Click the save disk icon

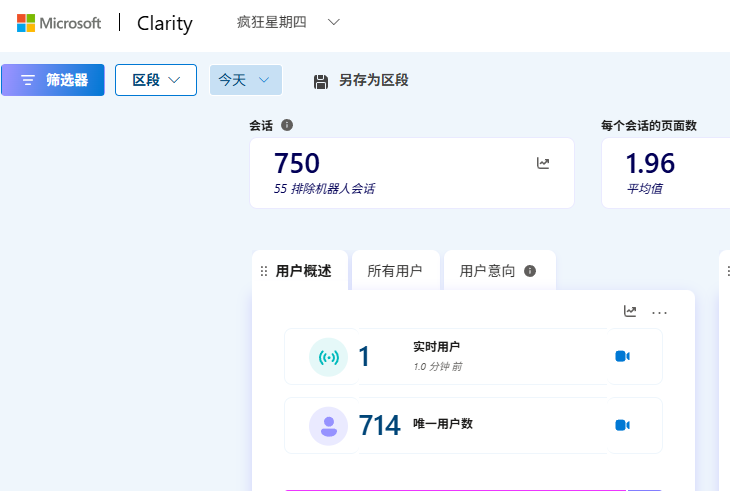tap(321, 81)
